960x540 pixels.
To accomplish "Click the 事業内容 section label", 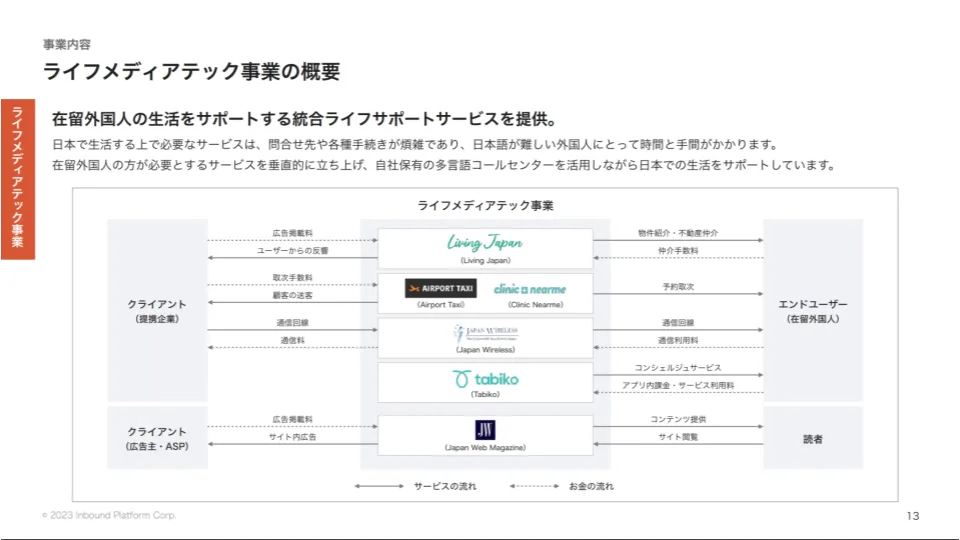I will click(67, 45).
